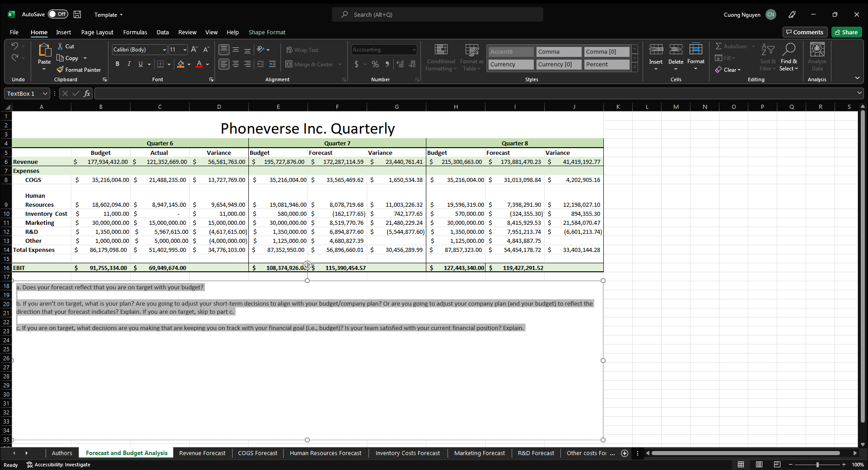Switch to Page Layout view in status bar
868x470 pixels.
click(759, 465)
